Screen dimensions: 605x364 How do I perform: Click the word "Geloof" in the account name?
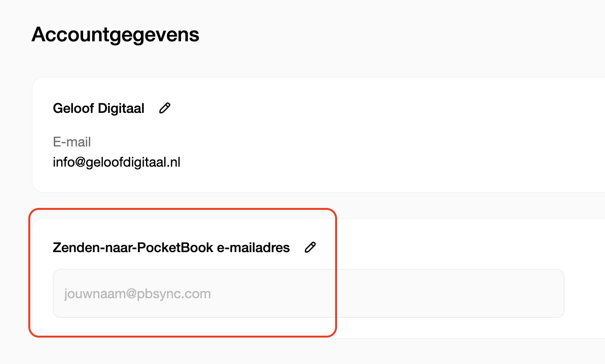[74, 109]
